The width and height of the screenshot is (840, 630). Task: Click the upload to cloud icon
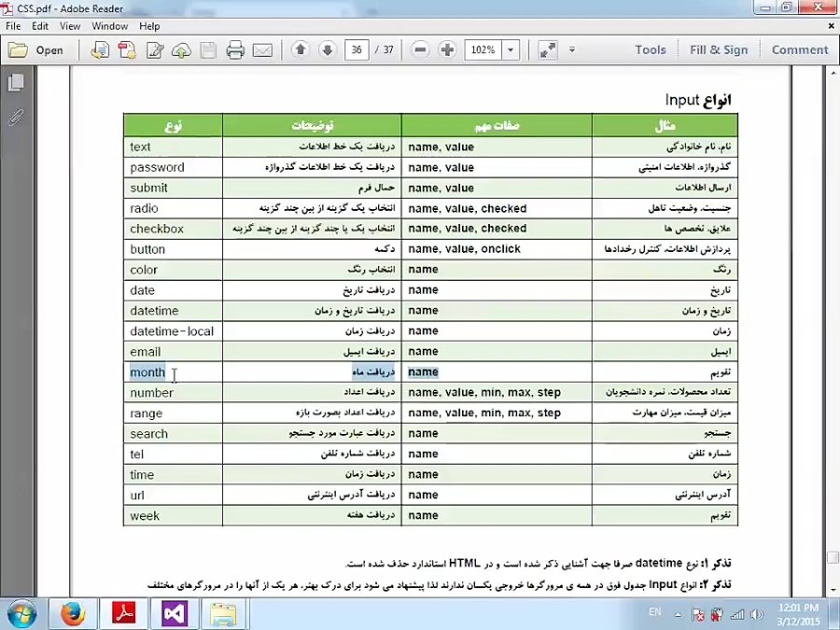pos(182,50)
